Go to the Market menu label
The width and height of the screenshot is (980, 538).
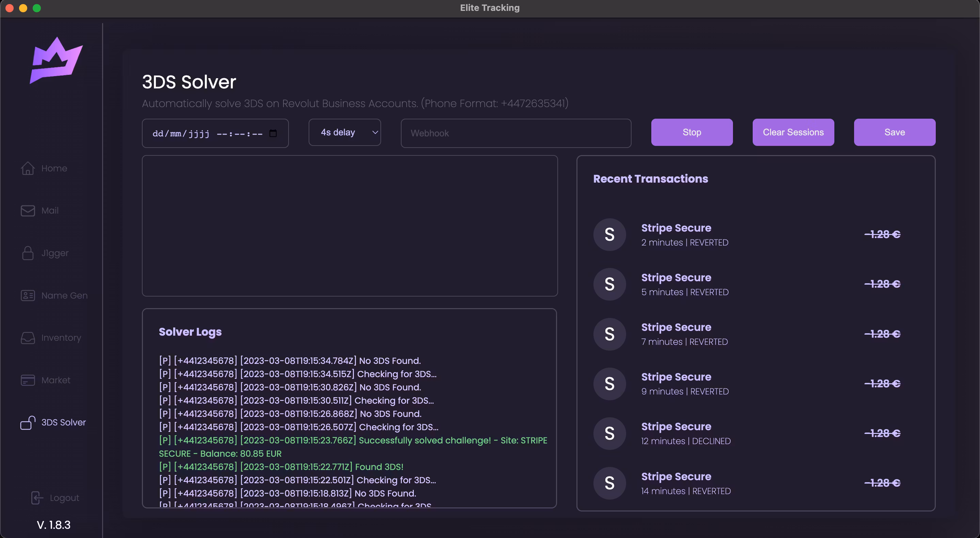click(x=55, y=380)
